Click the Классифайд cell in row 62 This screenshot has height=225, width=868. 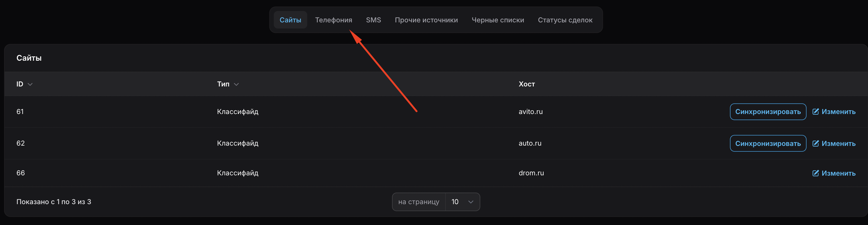[x=237, y=143]
